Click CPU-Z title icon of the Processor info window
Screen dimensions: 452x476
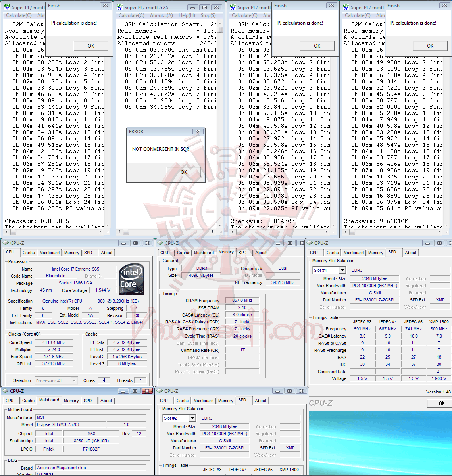tap(5, 243)
